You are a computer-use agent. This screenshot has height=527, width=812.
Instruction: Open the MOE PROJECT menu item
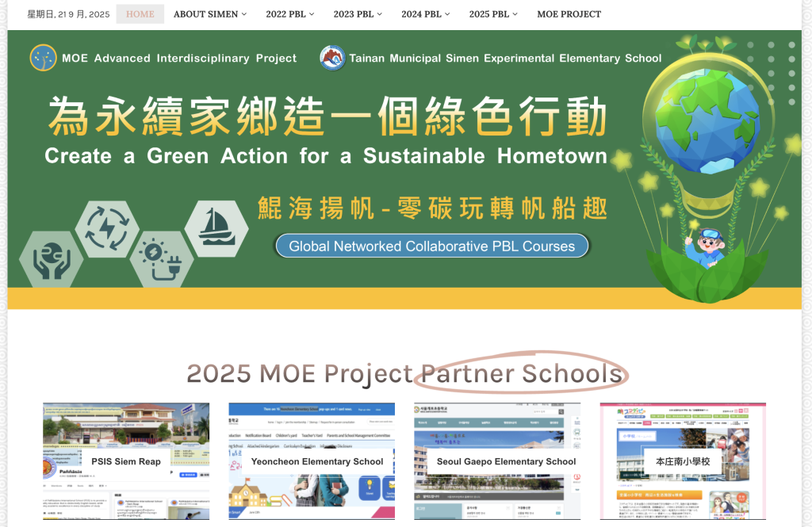(569, 14)
